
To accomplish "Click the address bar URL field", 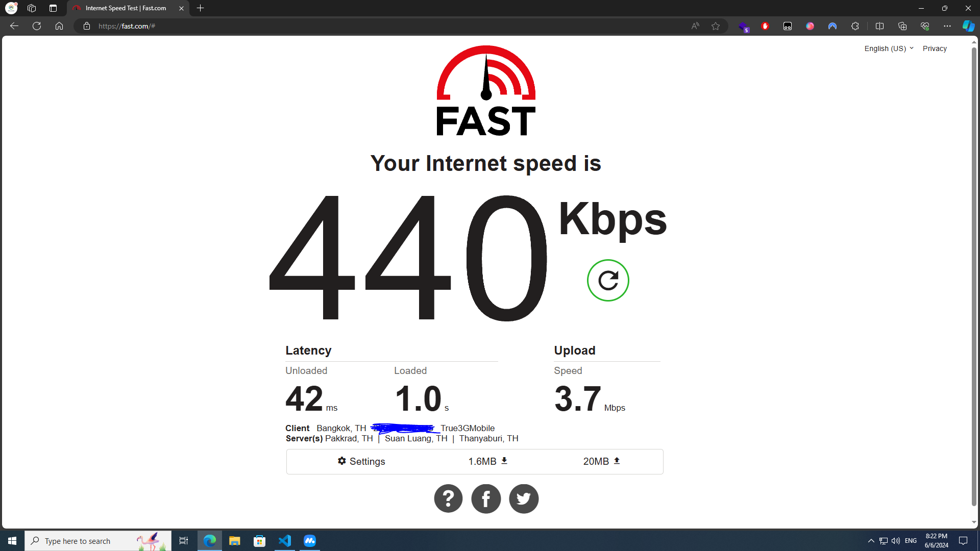I will point(388,26).
